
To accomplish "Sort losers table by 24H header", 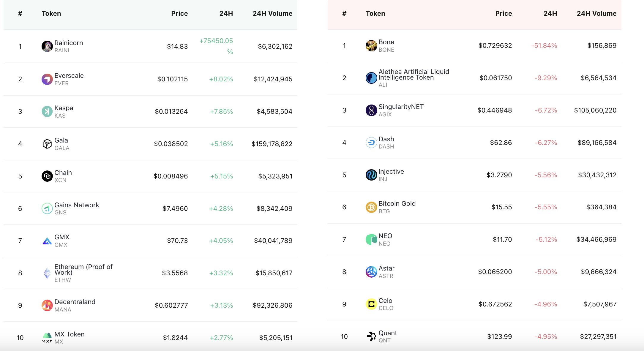I will click(550, 13).
